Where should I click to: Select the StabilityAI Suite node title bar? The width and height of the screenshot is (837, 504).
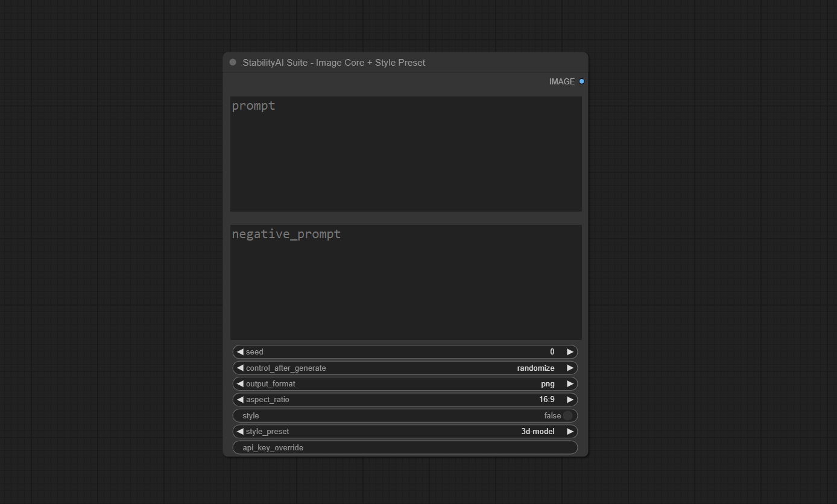[405, 63]
